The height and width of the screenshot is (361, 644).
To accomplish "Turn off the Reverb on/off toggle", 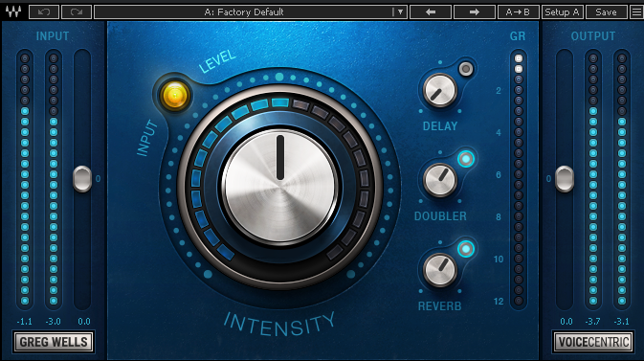I will (x=466, y=249).
